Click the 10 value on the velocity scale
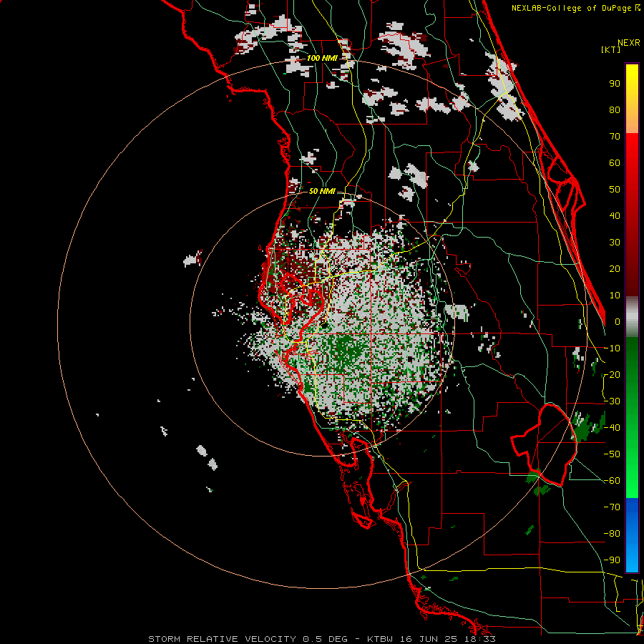This screenshot has height=644, width=644. [x=615, y=296]
